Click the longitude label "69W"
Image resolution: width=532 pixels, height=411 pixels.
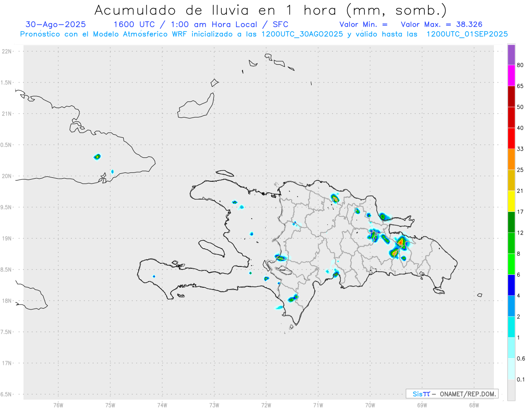[x=422, y=405]
